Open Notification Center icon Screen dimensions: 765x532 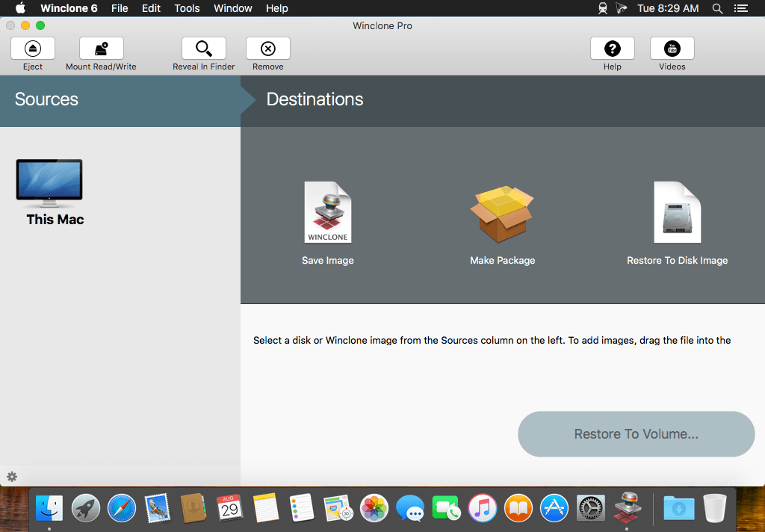point(741,8)
